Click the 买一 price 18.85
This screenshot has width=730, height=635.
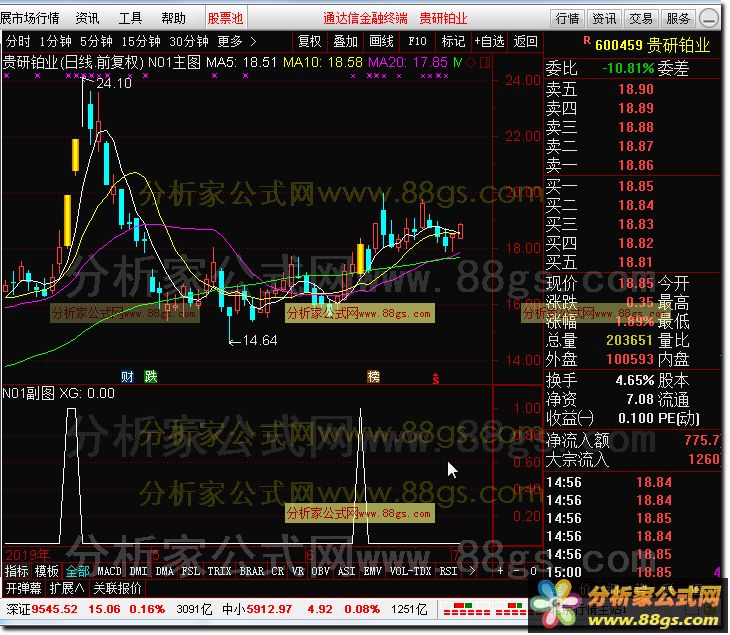[636, 186]
